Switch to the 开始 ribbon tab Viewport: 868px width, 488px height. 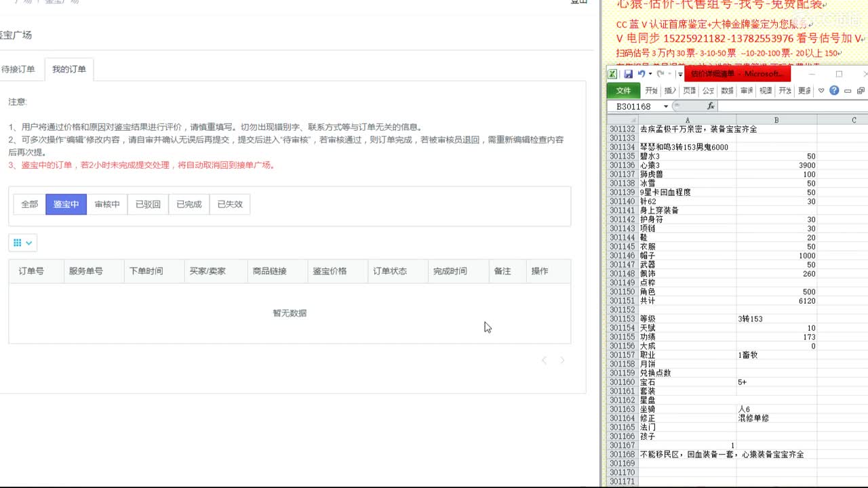(652, 91)
